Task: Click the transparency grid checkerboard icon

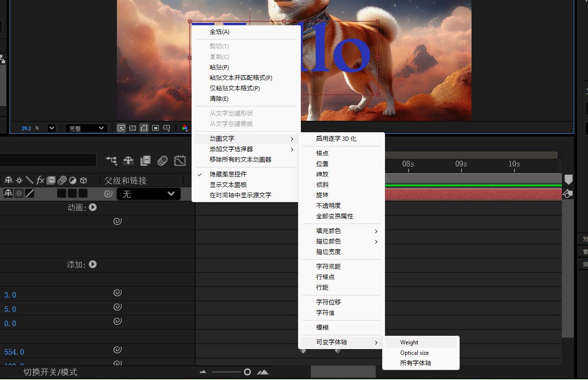Action: pyautogui.click(x=132, y=128)
